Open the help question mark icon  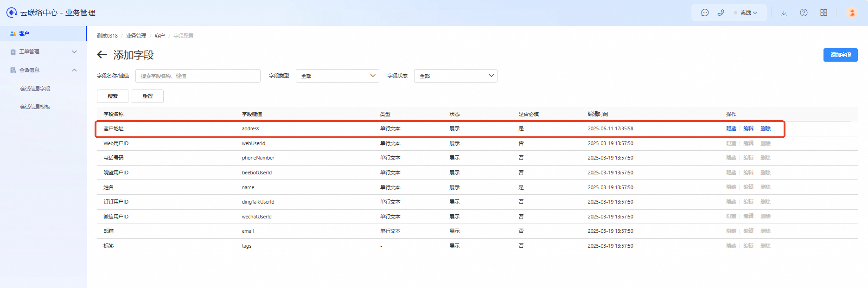coord(804,13)
